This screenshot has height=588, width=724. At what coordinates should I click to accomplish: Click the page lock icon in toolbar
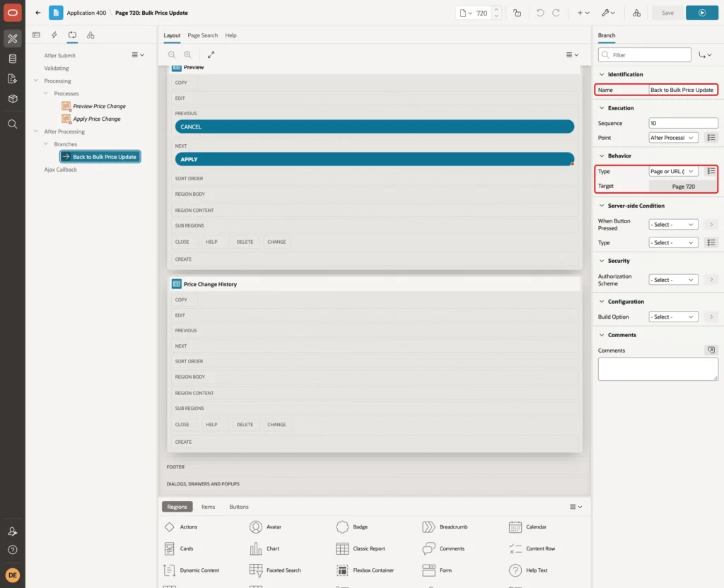517,13
